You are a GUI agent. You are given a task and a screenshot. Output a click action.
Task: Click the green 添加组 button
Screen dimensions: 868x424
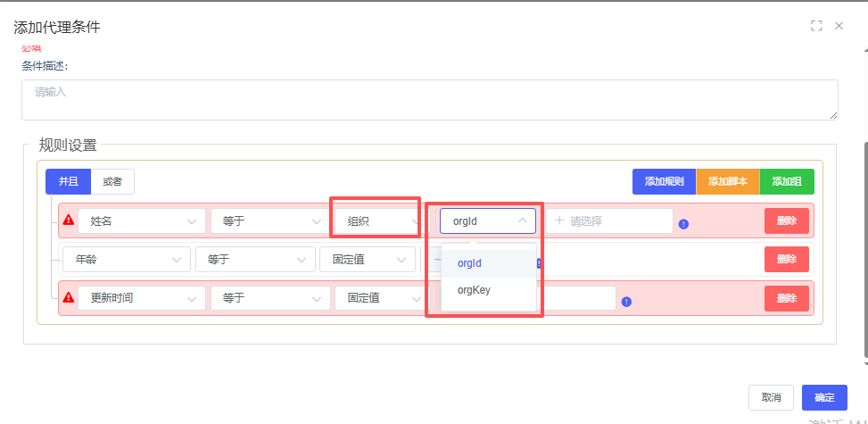click(x=787, y=182)
